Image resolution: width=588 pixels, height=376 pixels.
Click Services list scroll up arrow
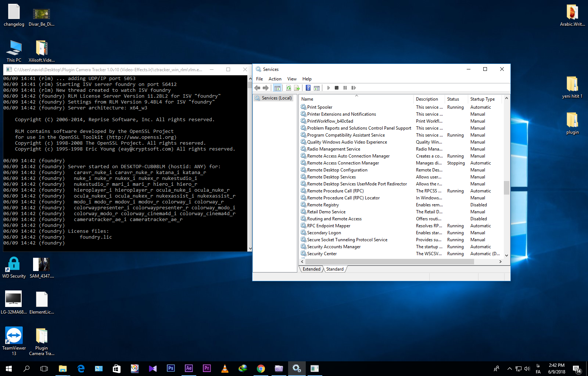tap(506, 98)
